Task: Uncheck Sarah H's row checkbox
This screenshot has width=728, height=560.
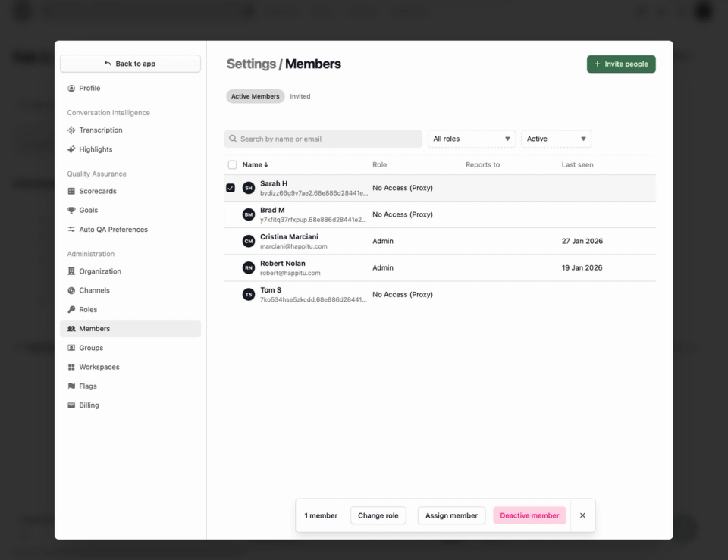Action: (231, 187)
